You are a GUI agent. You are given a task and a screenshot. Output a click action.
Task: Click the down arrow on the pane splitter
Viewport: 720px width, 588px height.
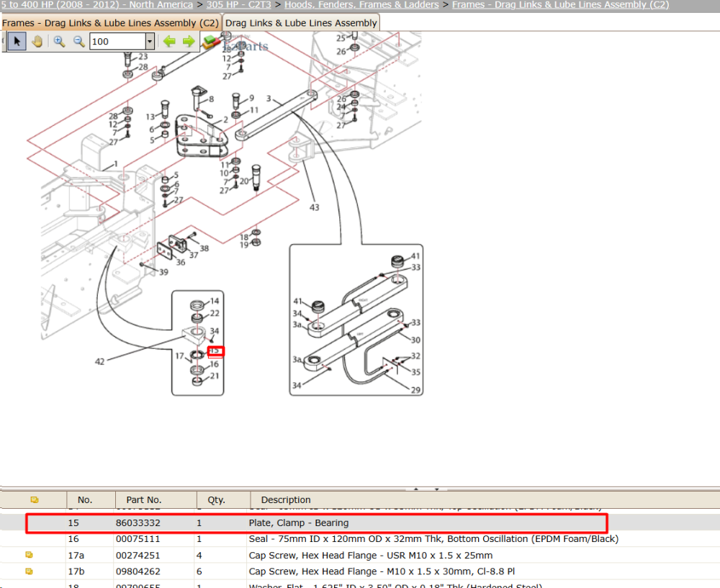coord(437,489)
